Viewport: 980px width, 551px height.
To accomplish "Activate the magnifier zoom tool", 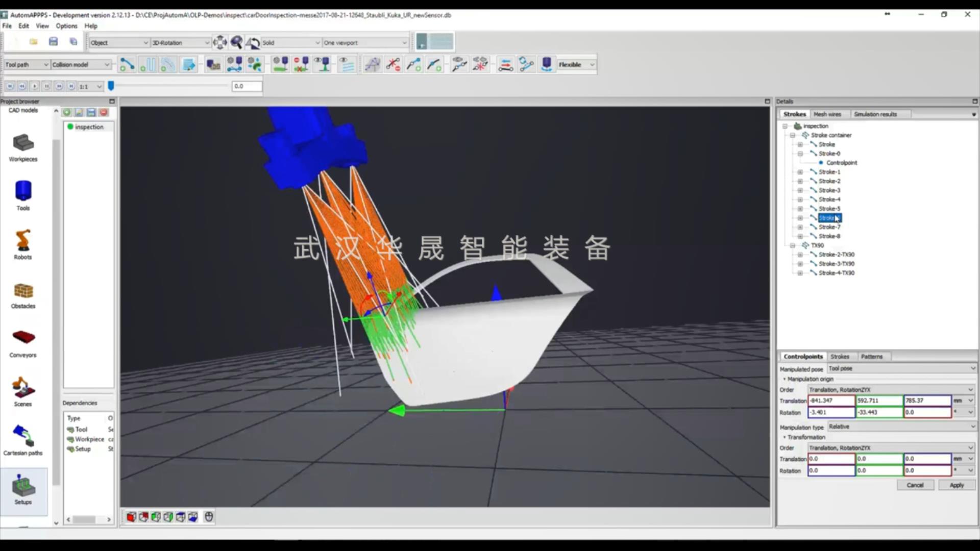I will [x=236, y=43].
